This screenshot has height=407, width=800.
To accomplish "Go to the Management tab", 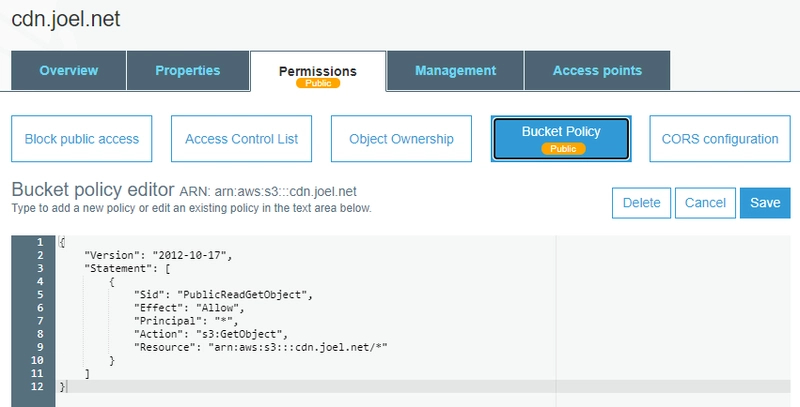I will [x=455, y=71].
